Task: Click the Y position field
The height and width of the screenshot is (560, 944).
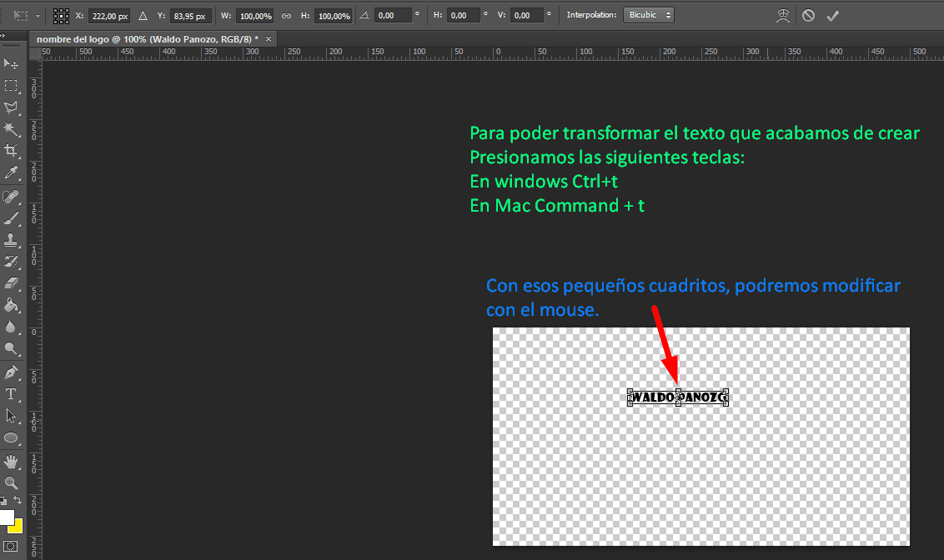Action: (189, 16)
